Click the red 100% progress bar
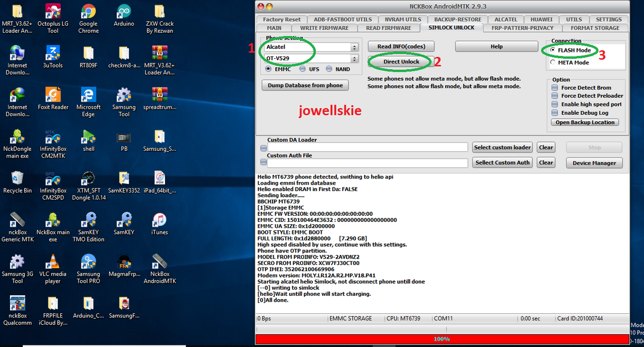Viewport: 644px width, 347px height. click(x=441, y=339)
